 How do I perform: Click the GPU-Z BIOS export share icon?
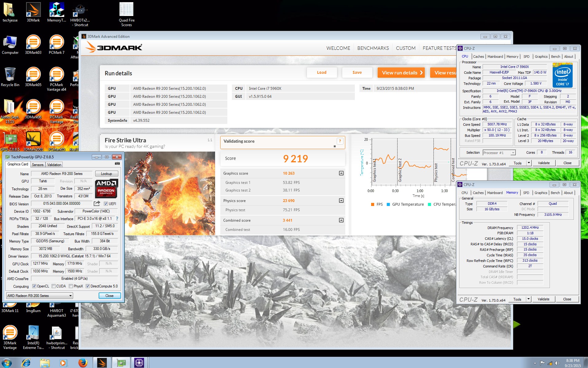pos(97,204)
